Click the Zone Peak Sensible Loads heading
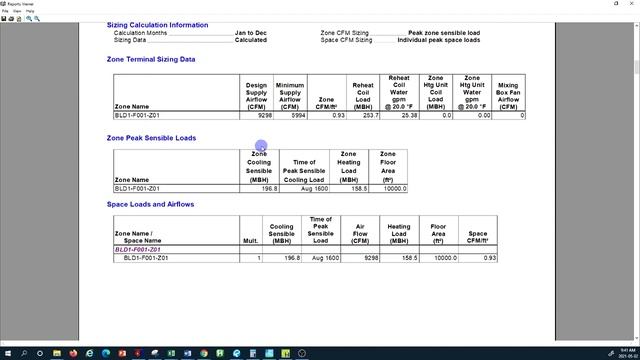The image size is (640, 360). click(x=151, y=138)
